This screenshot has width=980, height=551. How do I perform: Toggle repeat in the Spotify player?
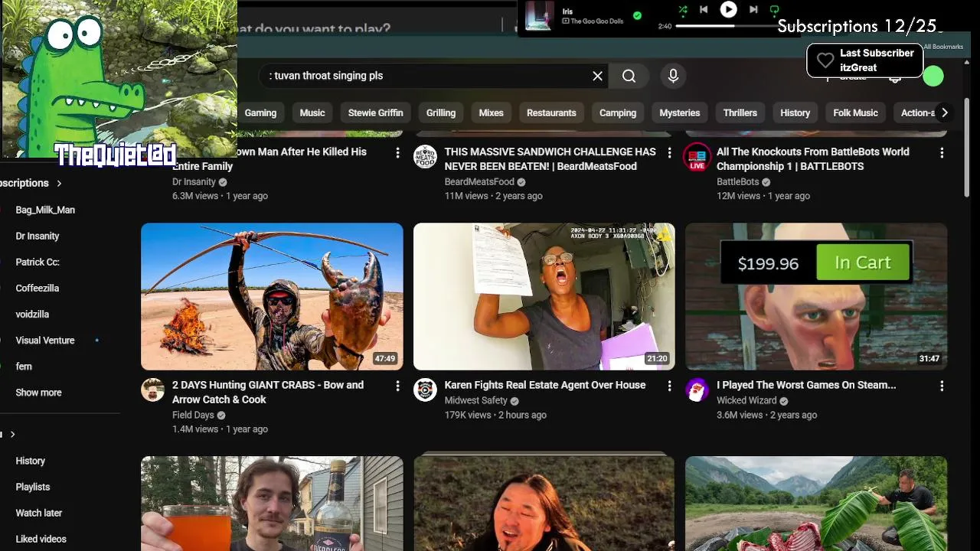pyautogui.click(x=774, y=10)
